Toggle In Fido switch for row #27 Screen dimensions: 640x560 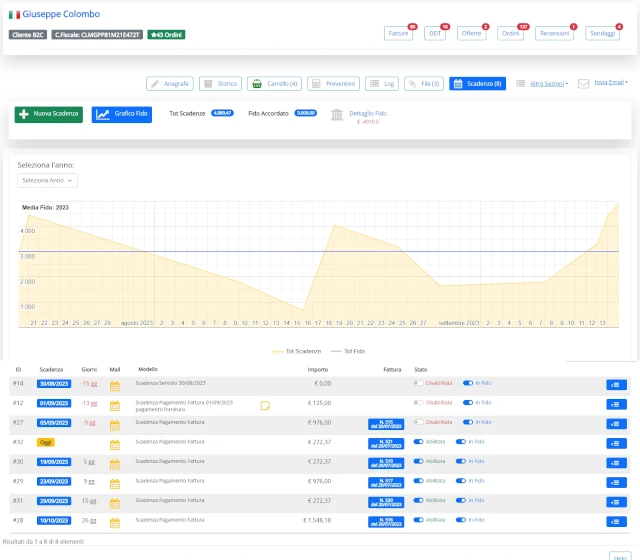(x=468, y=422)
